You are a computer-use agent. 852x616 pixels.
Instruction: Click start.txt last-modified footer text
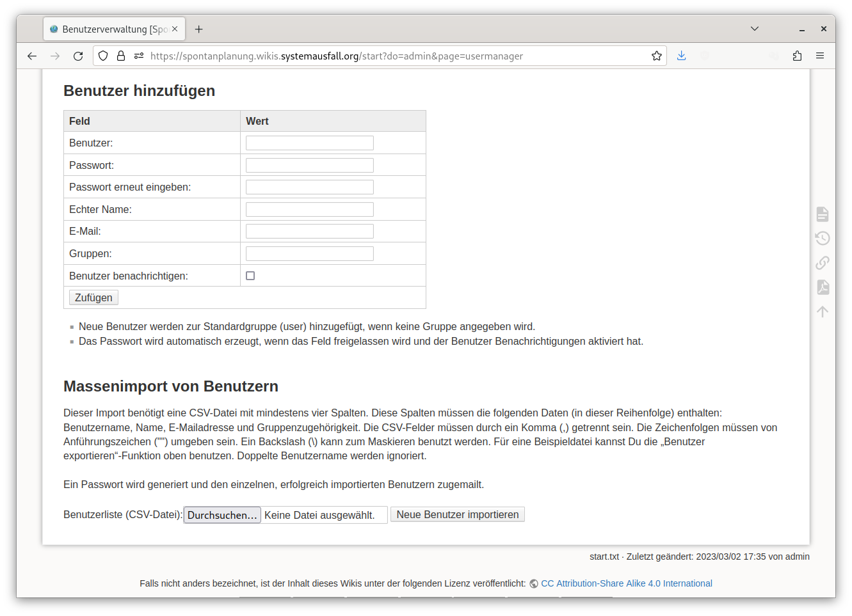[700, 557]
